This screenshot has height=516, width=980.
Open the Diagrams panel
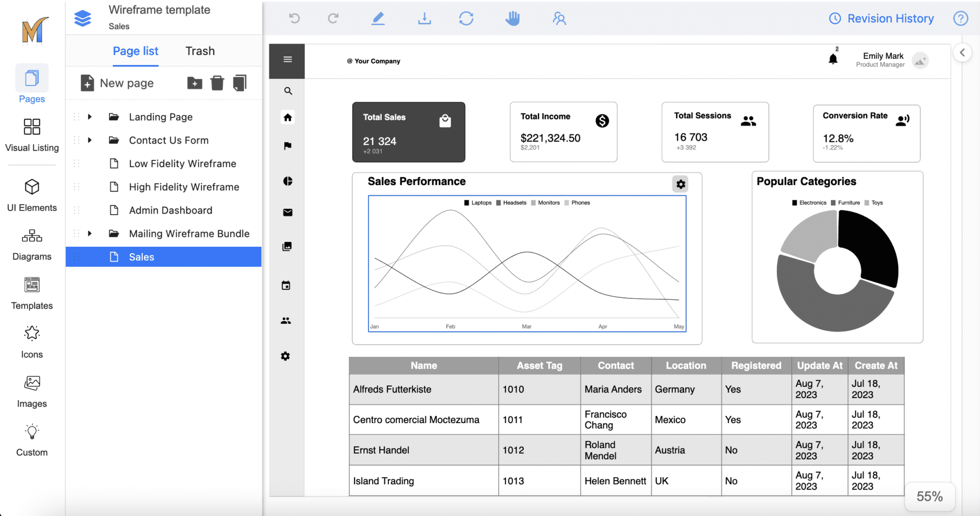click(x=32, y=243)
